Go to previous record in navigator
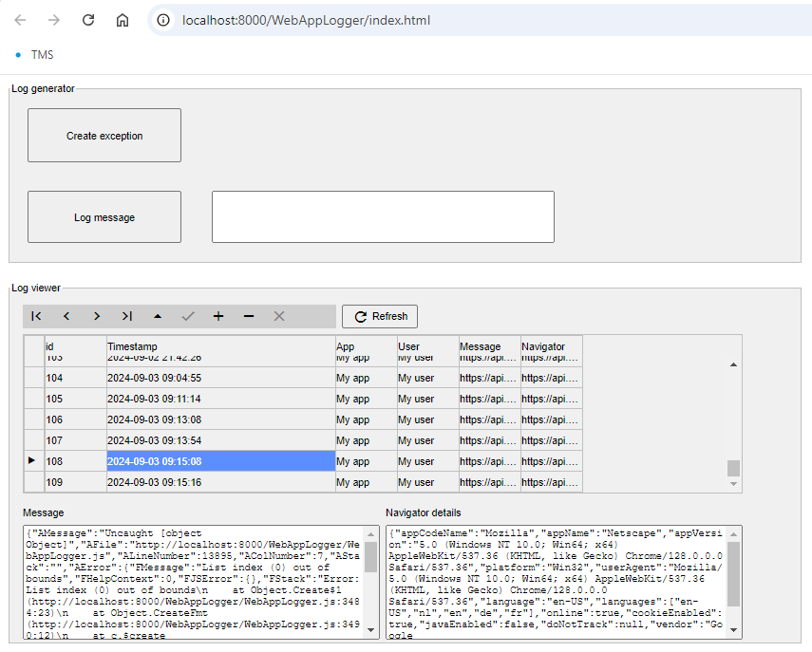 (x=66, y=316)
